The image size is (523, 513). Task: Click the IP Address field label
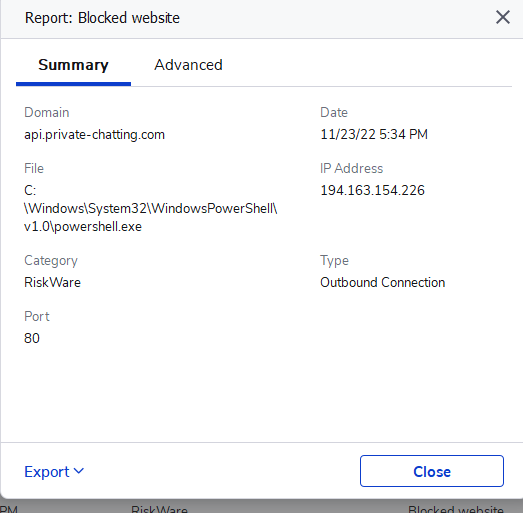click(x=352, y=168)
